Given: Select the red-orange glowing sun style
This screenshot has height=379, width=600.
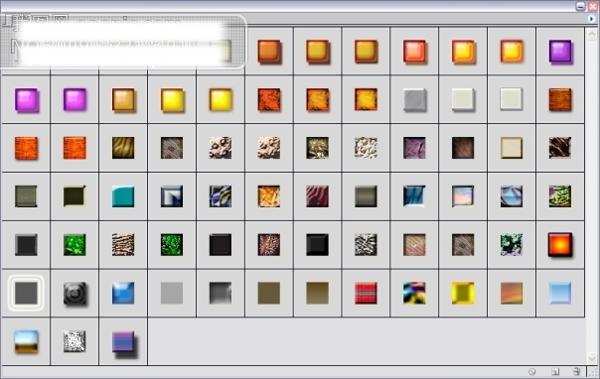Looking at the screenshot, I should click(x=560, y=245).
